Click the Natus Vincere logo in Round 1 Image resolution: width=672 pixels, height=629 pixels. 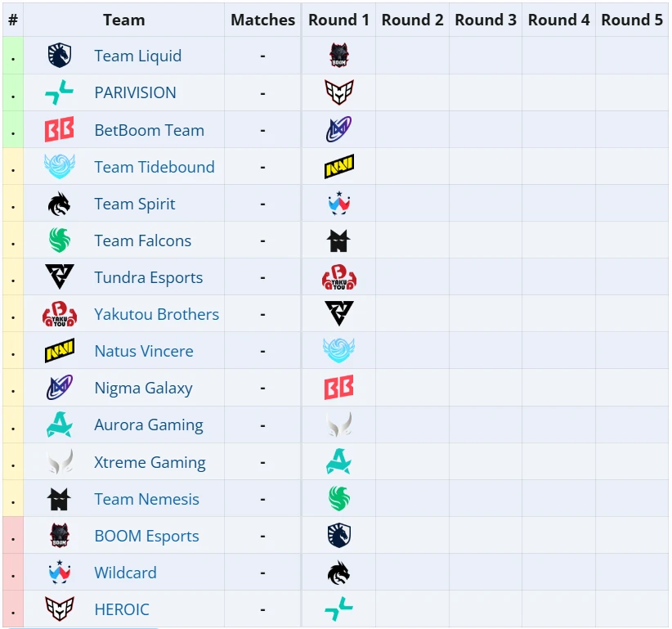pyautogui.click(x=339, y=166)
